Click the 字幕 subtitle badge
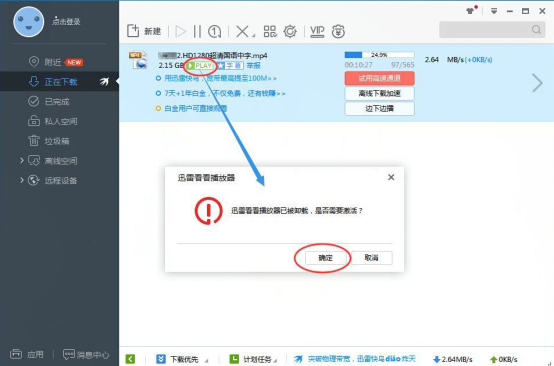This screenshot has width=554, height=366. click(230, 66)
